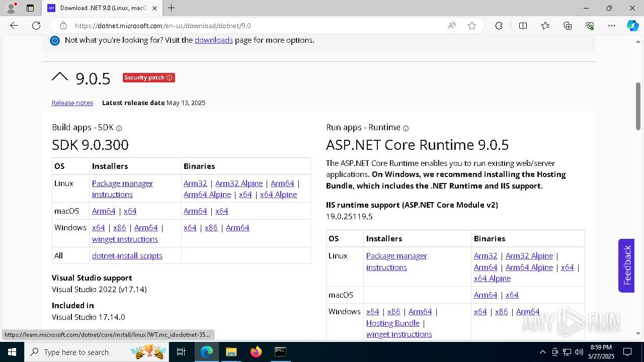Image resolution: width=644 pixels, height=362 pixels.
Task: View site information lock icon
Action: pos(63,26)
